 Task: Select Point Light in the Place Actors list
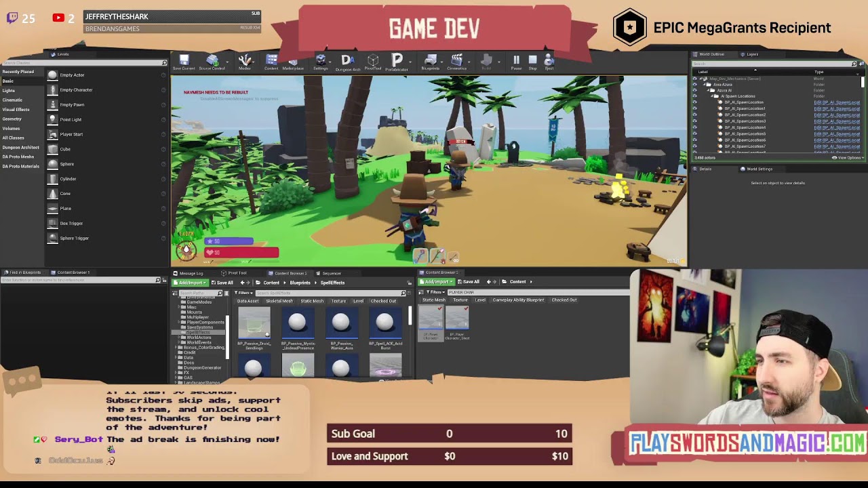tap(106, 120)
